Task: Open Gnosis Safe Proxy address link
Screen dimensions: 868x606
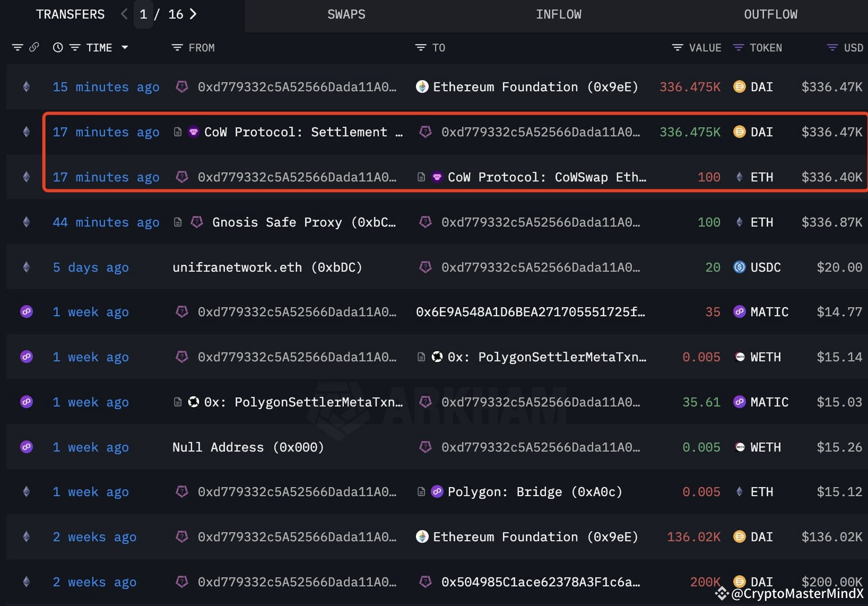Action: coord(304,222)
